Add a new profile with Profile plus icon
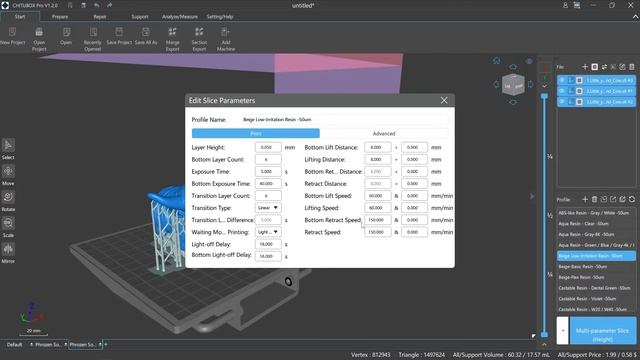 point(585,199)
